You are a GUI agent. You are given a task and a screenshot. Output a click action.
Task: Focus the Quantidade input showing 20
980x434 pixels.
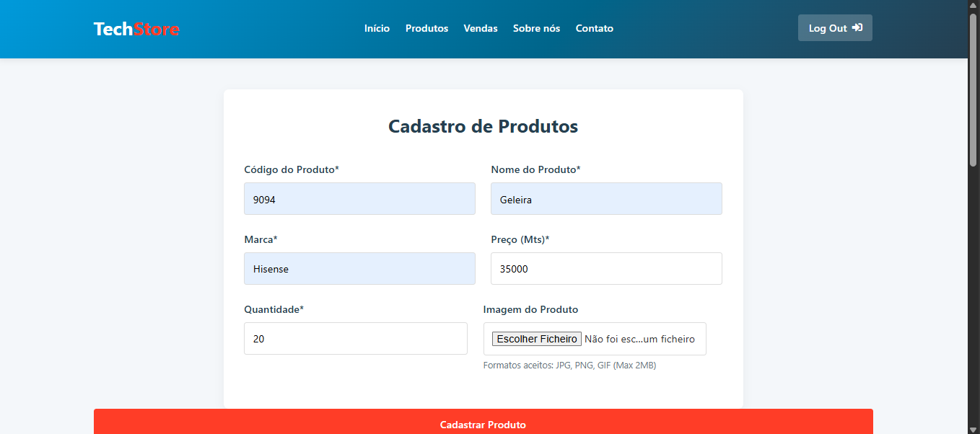pos(355,339)
